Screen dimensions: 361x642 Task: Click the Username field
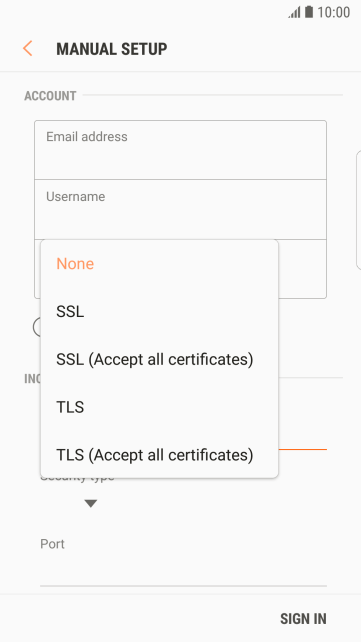tap(180, 209)
